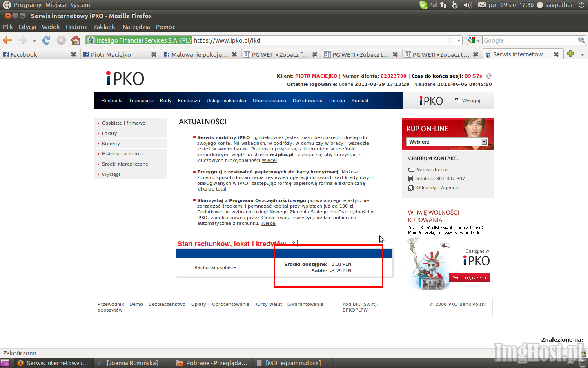Viewport: 588px width, 368px height.
Task: Click the stop loading icon
Action: point(61,40)
